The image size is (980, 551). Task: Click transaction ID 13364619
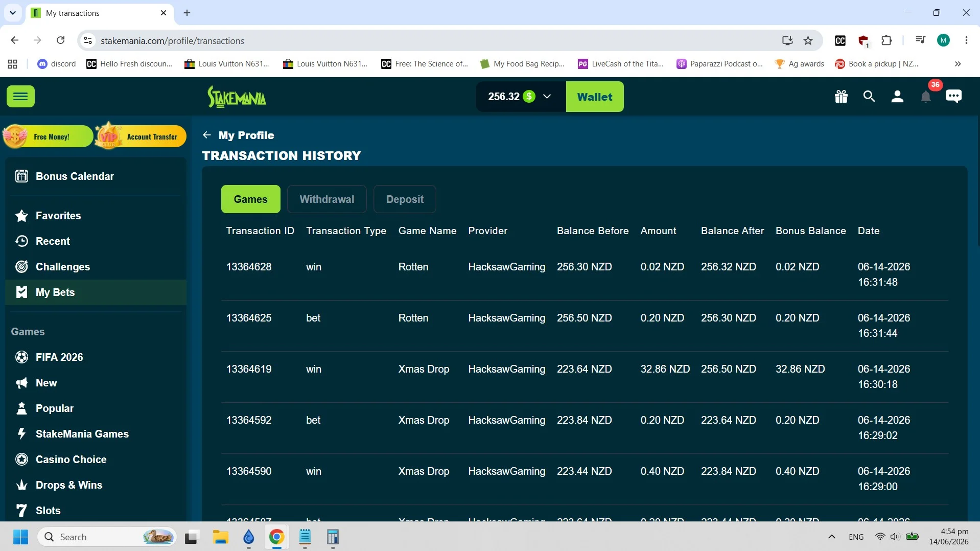pos(249,369)
